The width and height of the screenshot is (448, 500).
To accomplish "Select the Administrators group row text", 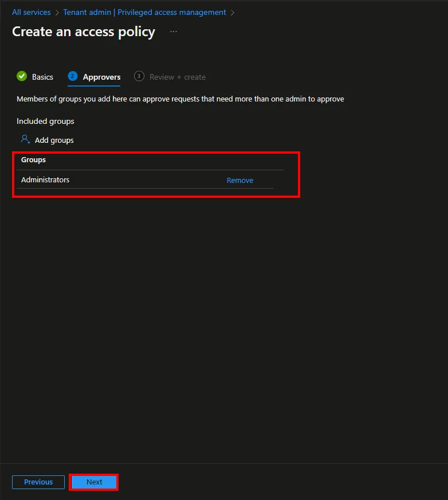I will point(45,180).
